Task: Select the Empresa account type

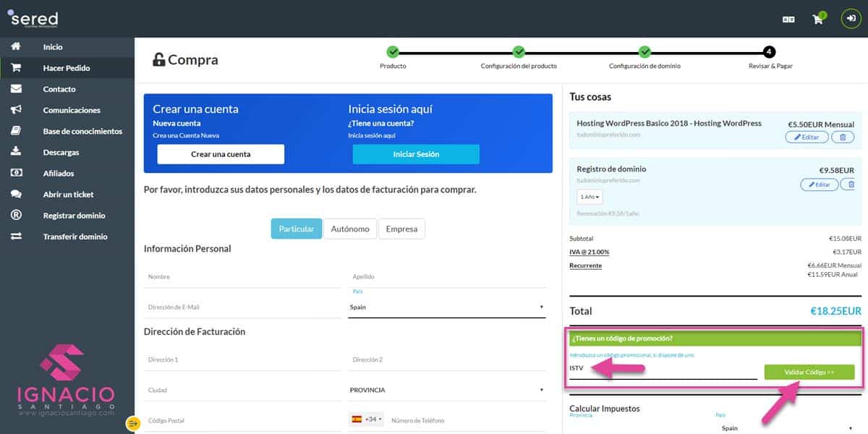Action: (401, 229)
